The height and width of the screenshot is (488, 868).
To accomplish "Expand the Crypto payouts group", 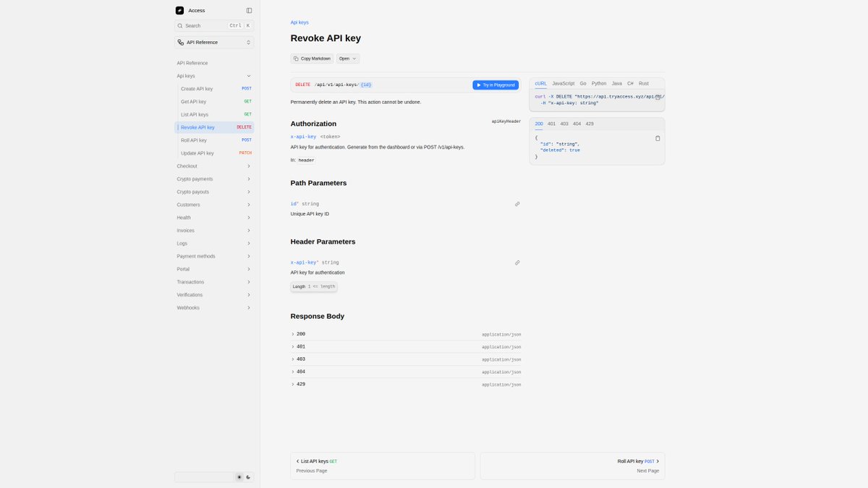I will click(214, 192).
